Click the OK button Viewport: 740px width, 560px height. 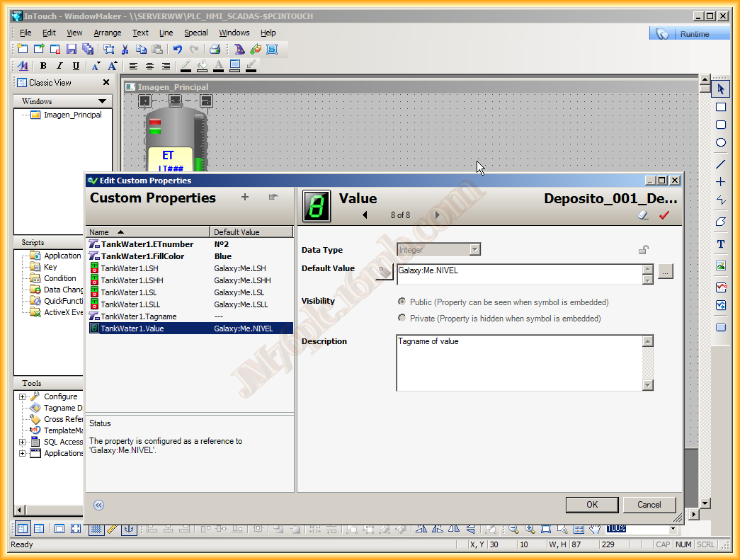click(x=592, y=505)
